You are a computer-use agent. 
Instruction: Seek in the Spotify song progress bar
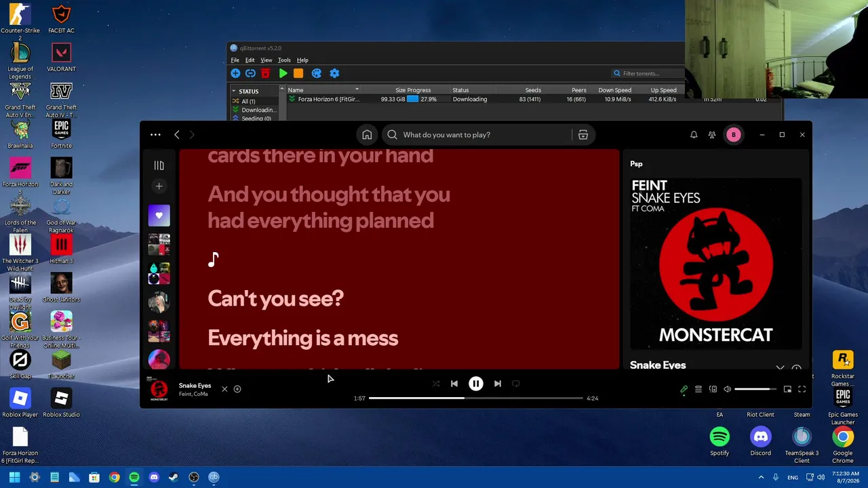(476, 398)
